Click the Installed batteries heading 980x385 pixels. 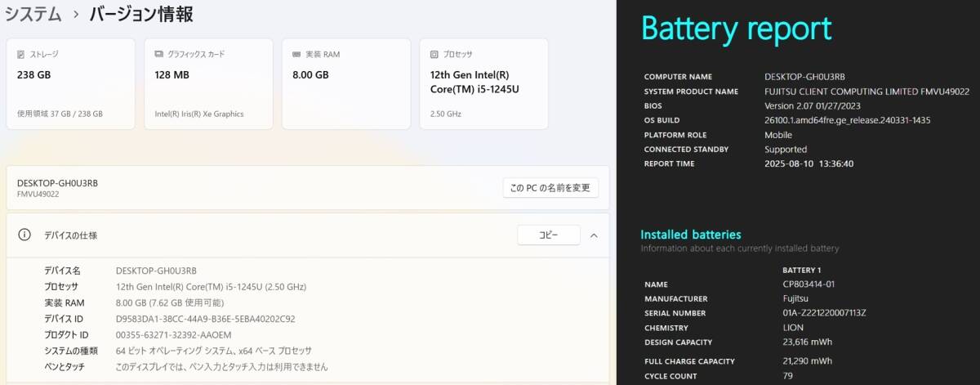691,235
